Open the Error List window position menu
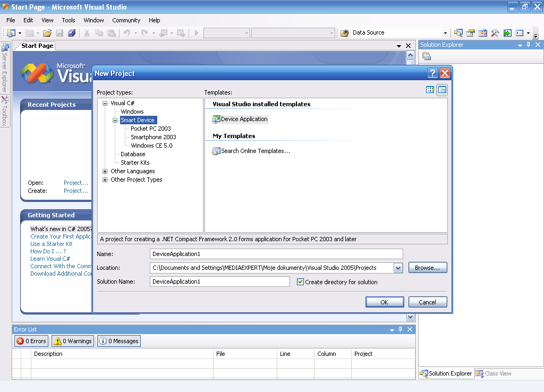 (x=392, y=329)
